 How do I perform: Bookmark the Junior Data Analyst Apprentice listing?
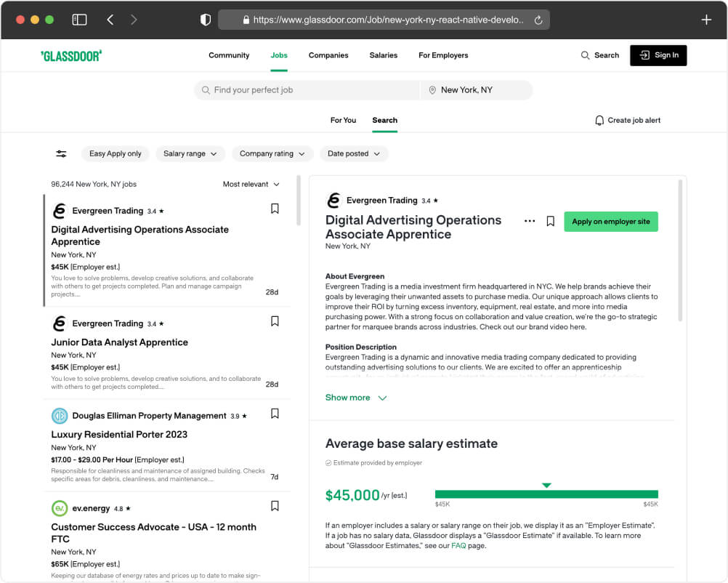pyautogui.click(x=275, y=321)
